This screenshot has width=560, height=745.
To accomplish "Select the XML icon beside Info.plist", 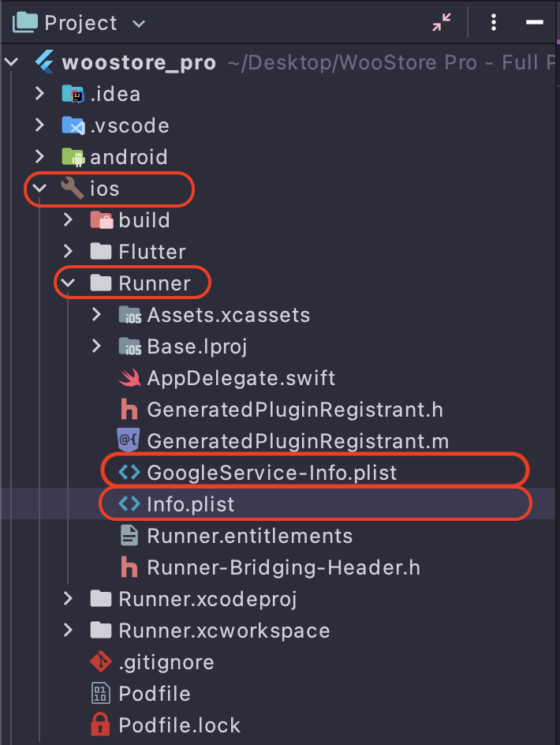I will coord(129,503).
